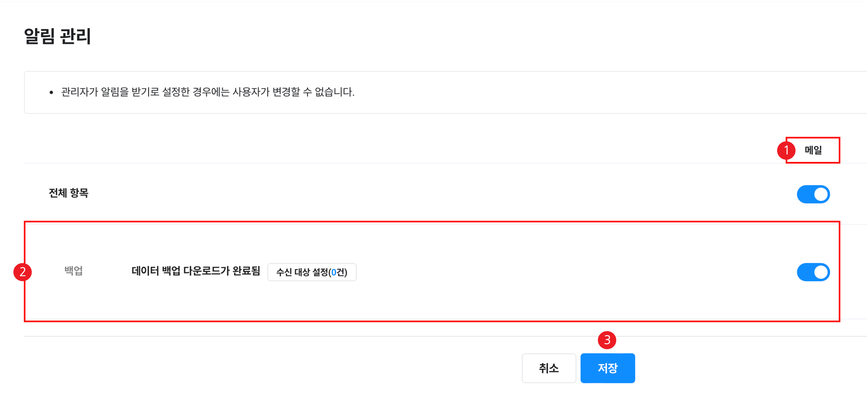Click the red number 1 badge
Viewport: 868px width, 405px height.
(x=786, y=150)
